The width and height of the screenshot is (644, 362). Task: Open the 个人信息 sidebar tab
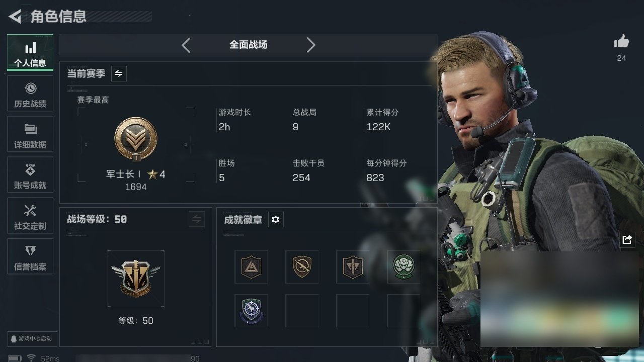coord(30,53)
